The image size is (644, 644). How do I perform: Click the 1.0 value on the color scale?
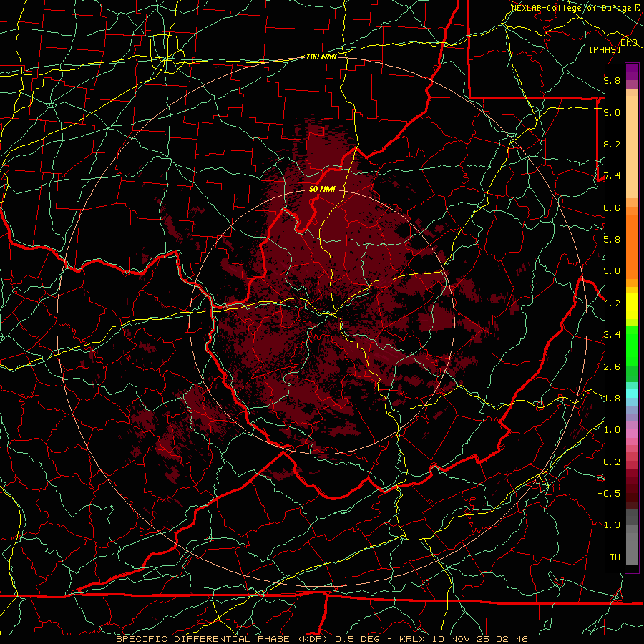tap(612, 430)
